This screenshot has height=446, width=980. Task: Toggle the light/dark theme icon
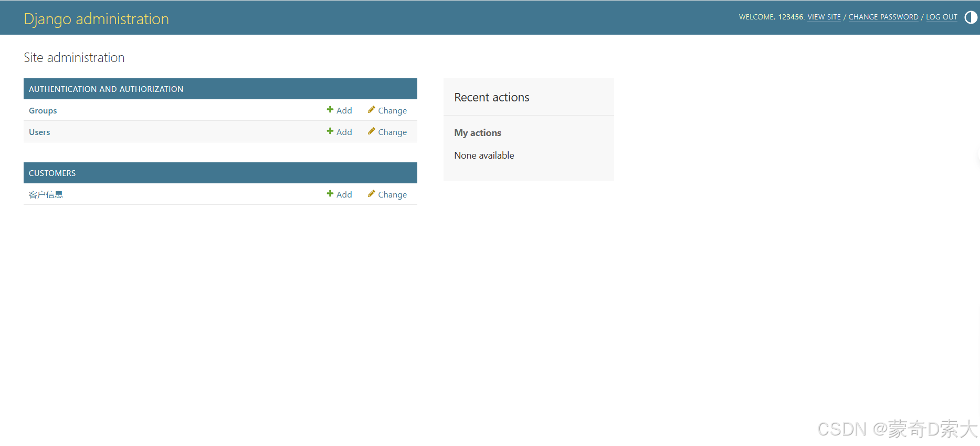click(971, 17)
